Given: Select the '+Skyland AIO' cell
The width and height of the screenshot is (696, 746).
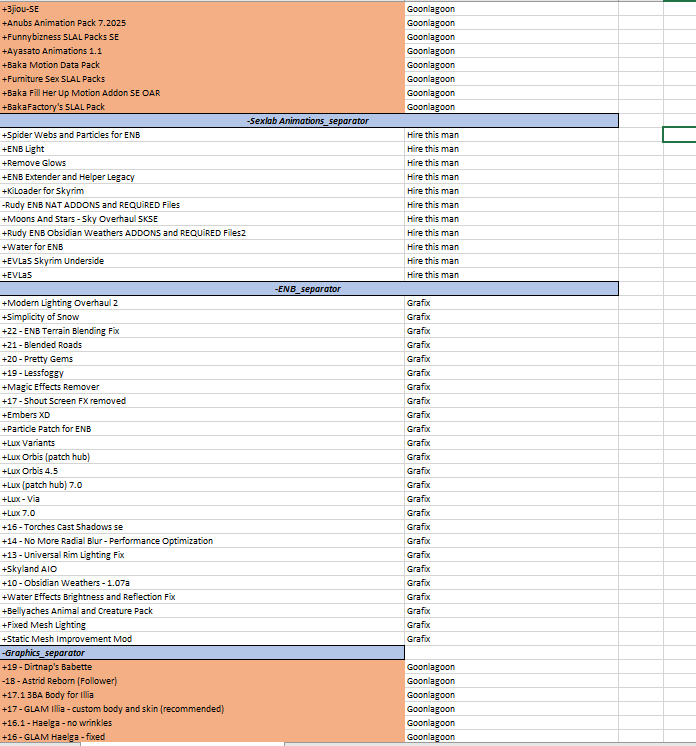Looking at the screenshot, I should point(202,569).
